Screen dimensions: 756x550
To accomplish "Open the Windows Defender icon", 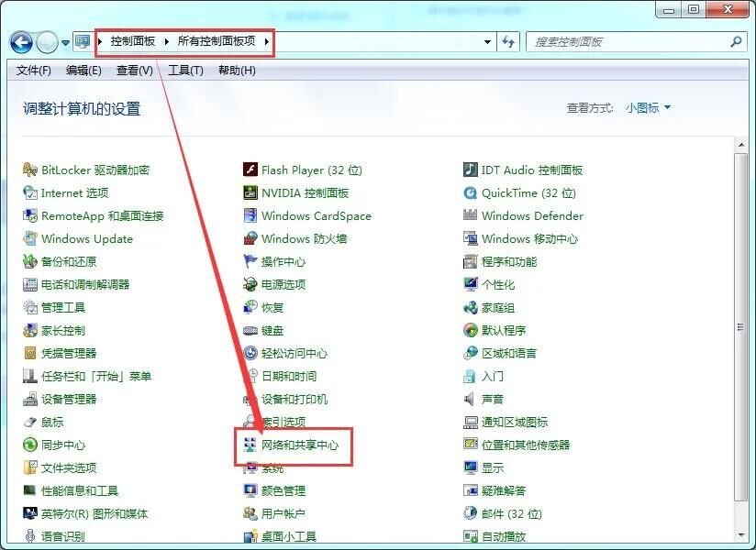I will (x=470, y=215).
